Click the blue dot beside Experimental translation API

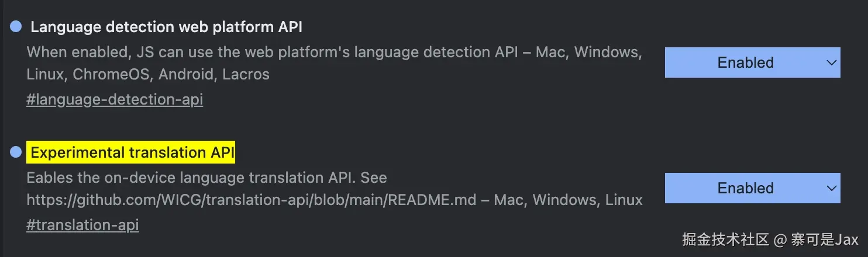pos(16,152)
